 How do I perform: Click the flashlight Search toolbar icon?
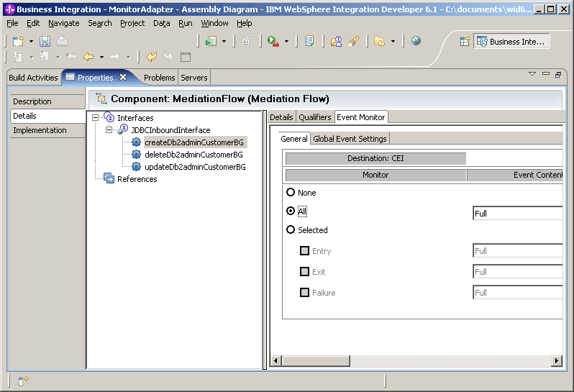[353, 42]
